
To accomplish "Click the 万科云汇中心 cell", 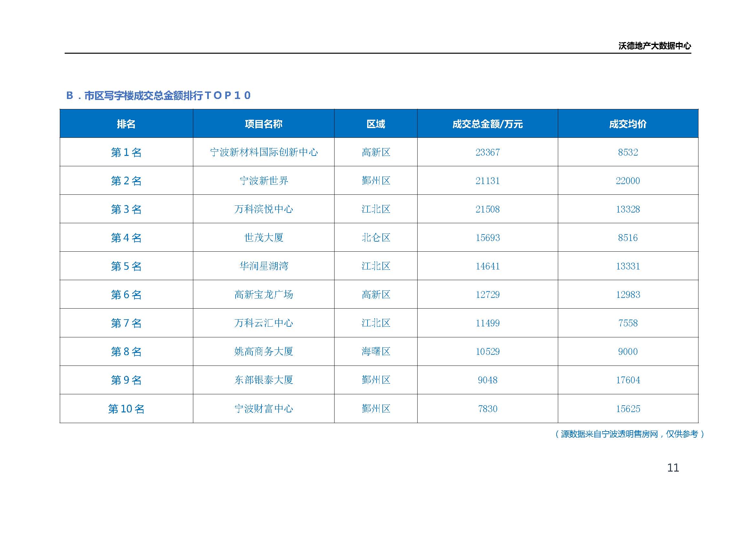I will (264, 323).
